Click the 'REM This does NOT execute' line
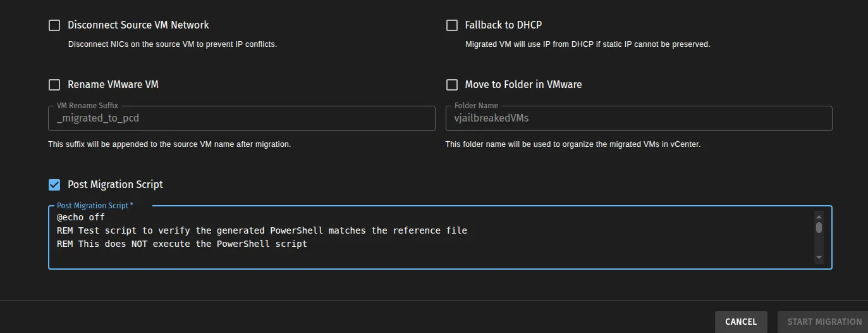The image size is (868, 333). pyautogui.click(x=182, y=244)
